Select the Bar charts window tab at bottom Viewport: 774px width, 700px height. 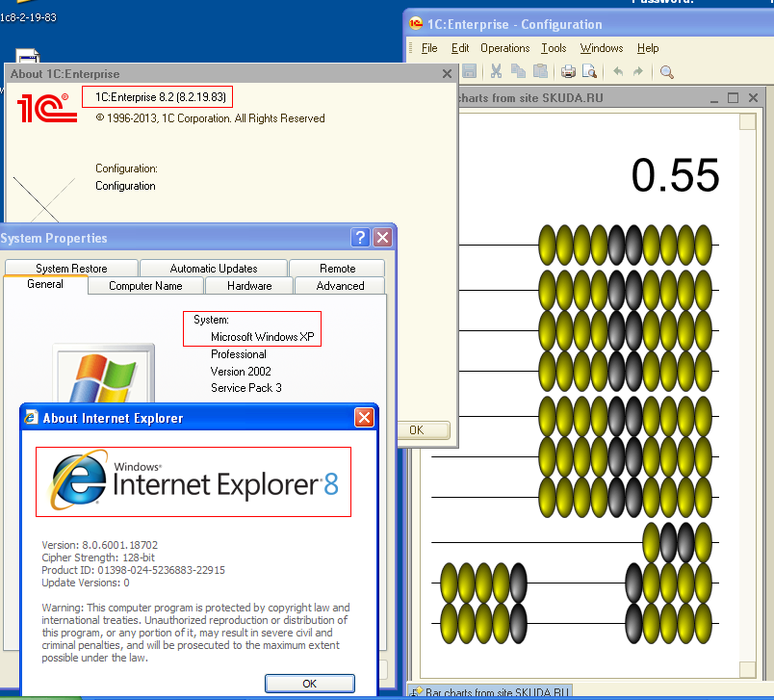pos(491,692)
